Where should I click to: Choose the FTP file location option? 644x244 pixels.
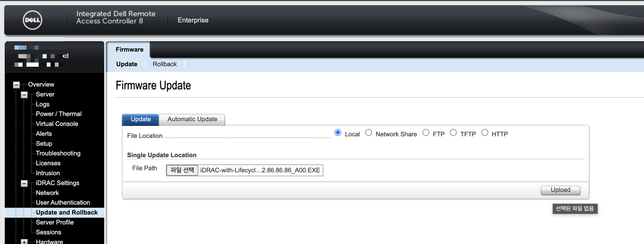coord(426,132)
